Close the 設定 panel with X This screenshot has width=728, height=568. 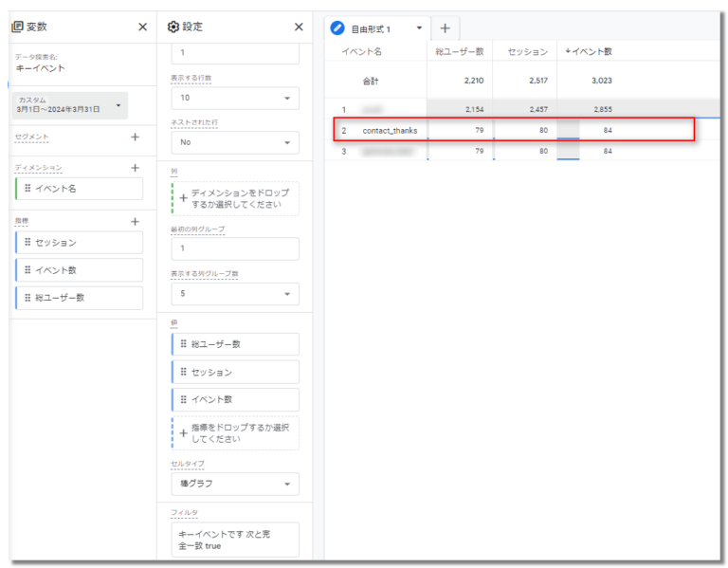pos(299,27)
